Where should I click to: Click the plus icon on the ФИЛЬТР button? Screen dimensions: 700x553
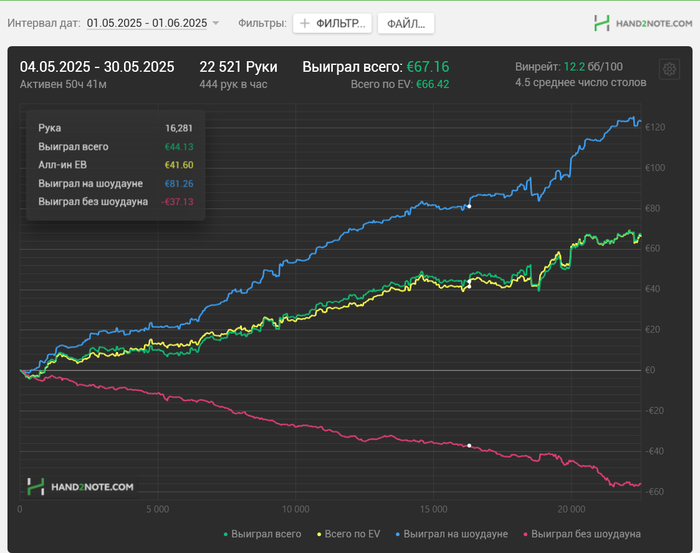pyautogui.click(x=304, y=23)
